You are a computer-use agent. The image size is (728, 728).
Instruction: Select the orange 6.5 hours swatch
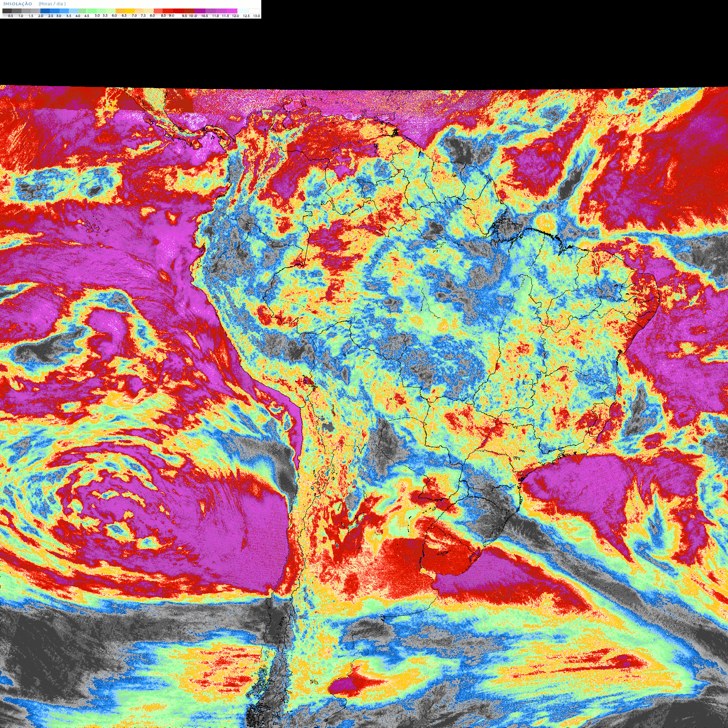click(x=121, y=11)
